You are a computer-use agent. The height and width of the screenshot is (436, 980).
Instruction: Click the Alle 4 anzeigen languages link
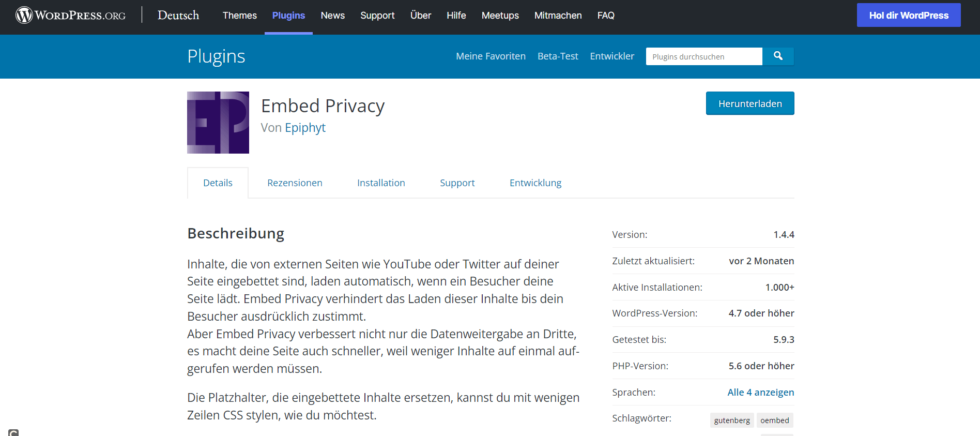(761, 392)
